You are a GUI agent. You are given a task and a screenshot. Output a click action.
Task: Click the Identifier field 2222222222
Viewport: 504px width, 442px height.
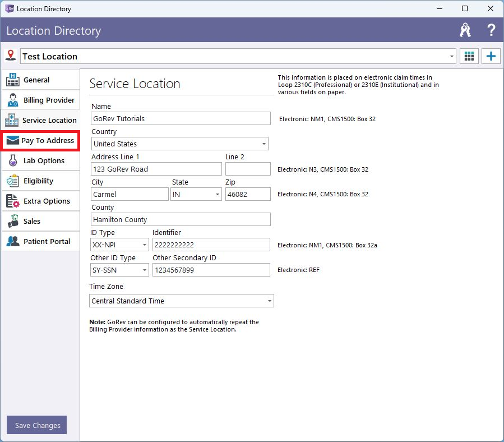point(211,245)
